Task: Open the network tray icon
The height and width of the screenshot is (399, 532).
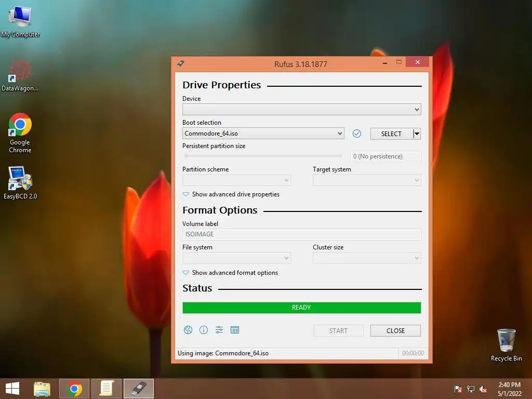Action: pos(471,389)
